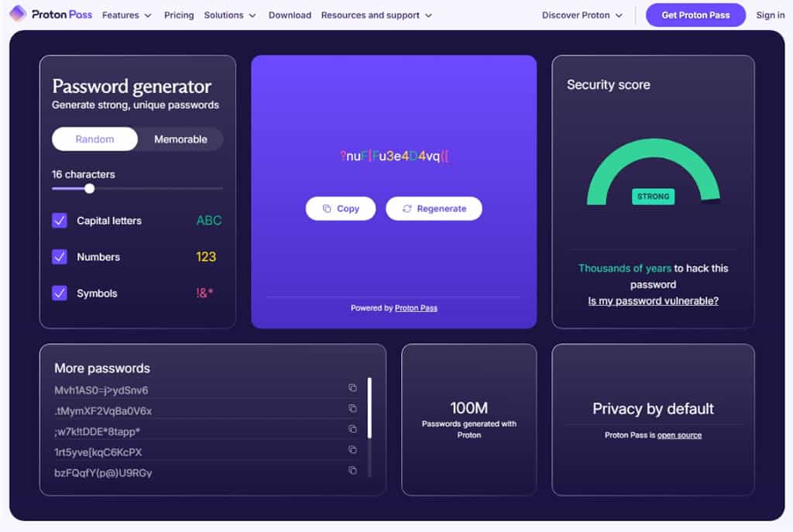This screenshot has width=793, height=532.
Task: Go to the Download page
Action: tap(290, 15)
